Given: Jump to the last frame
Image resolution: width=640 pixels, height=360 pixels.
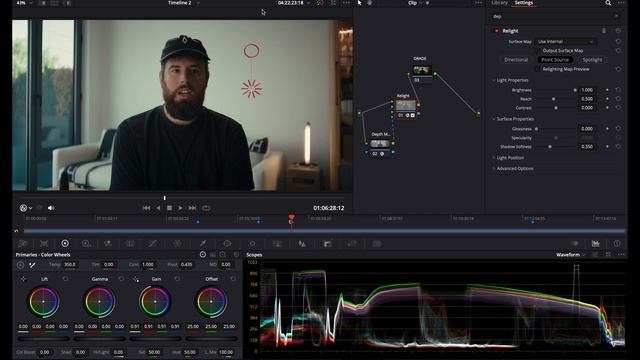Looking at the screenshot, I should coord(192,208).
